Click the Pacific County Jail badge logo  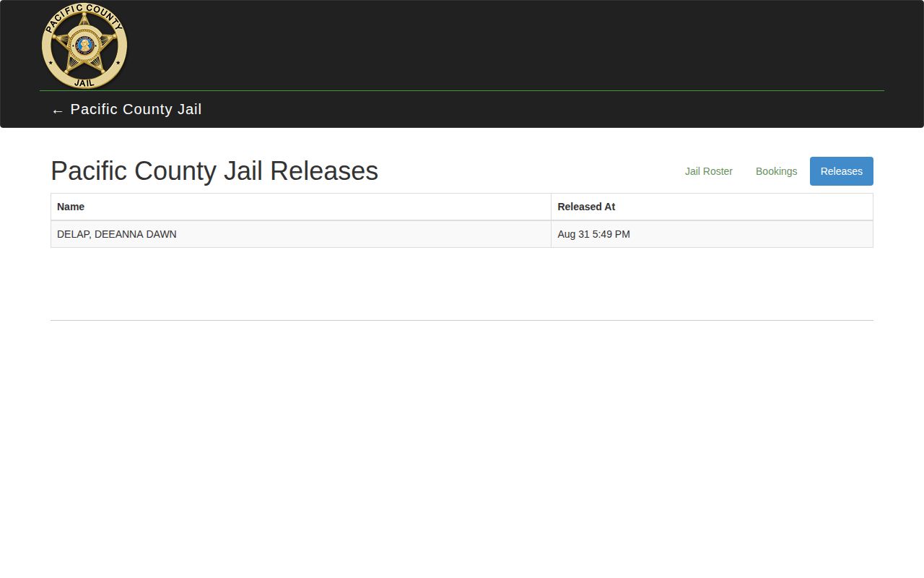(84, 46)
